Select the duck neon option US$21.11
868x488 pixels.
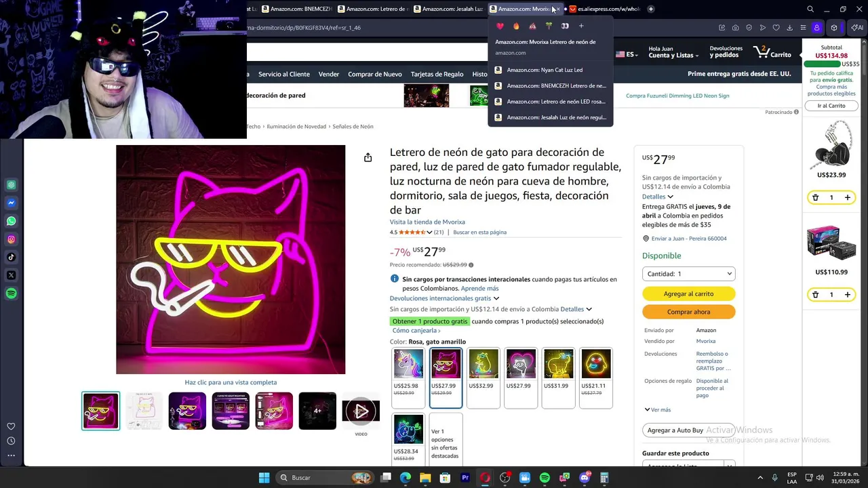click(x=595, y=378)
